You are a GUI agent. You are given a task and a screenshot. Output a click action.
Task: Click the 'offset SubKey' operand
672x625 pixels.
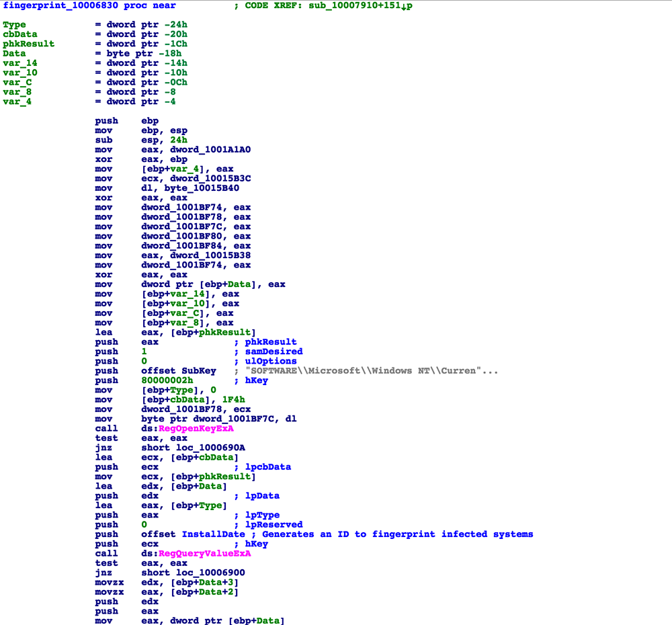pyautogui.click(x=179, y=371)
